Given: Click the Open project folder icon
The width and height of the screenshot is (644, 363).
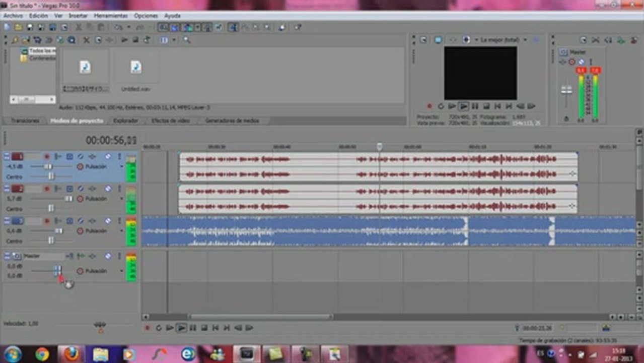Looking at the screenshot, I should (18, 27).
